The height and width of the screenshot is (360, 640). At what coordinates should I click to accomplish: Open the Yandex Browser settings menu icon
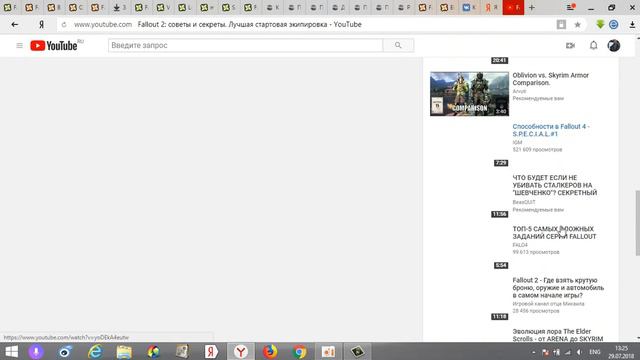(x=571, y=7)
